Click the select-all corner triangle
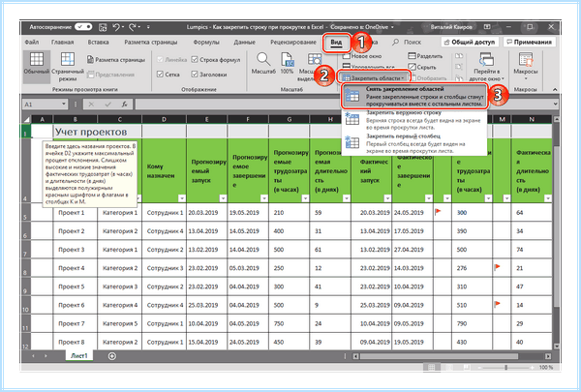Image resolution: width=581 pixels, height=392 pixels. coord(26,119)
